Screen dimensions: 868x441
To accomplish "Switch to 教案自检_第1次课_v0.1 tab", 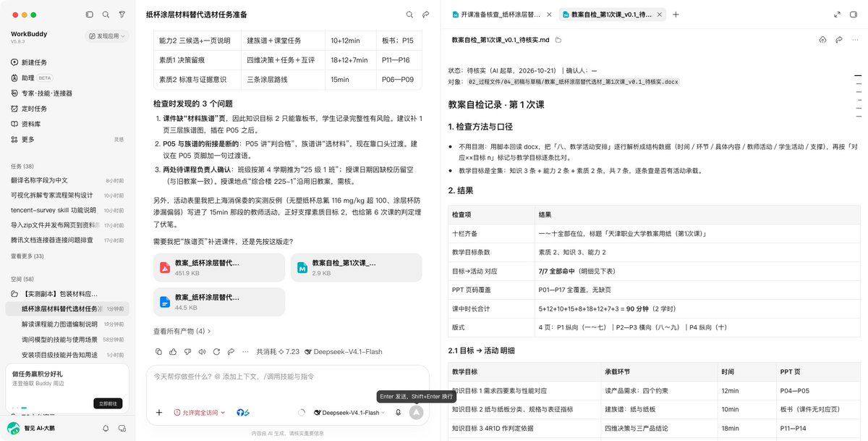I will tap(612, 14).
